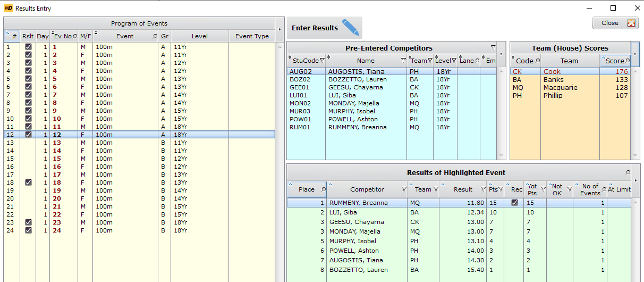
Task: Toggle Rslt checkbox for event 18
Action: (28, 183)
